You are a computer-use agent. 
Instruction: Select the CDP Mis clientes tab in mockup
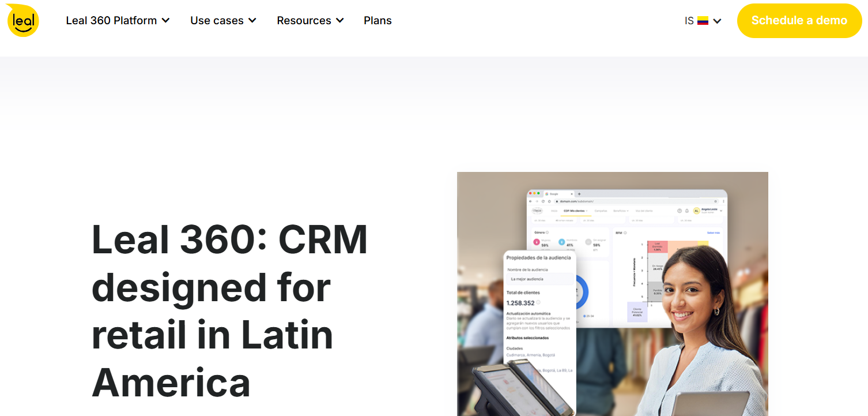point(575,211)
